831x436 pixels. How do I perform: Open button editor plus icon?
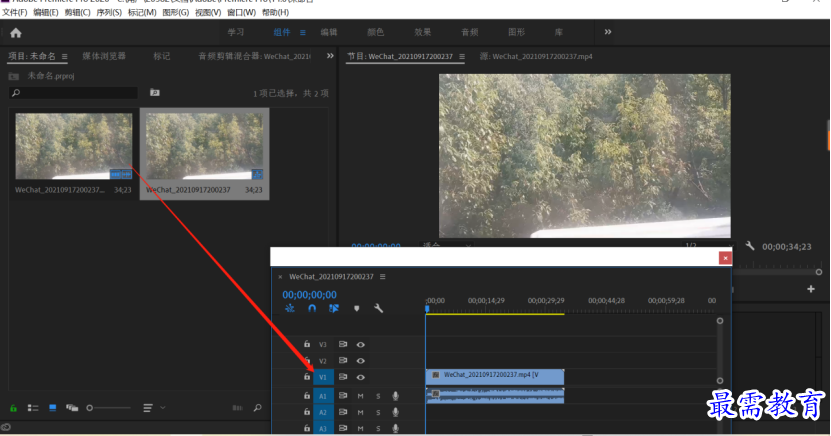811,289
